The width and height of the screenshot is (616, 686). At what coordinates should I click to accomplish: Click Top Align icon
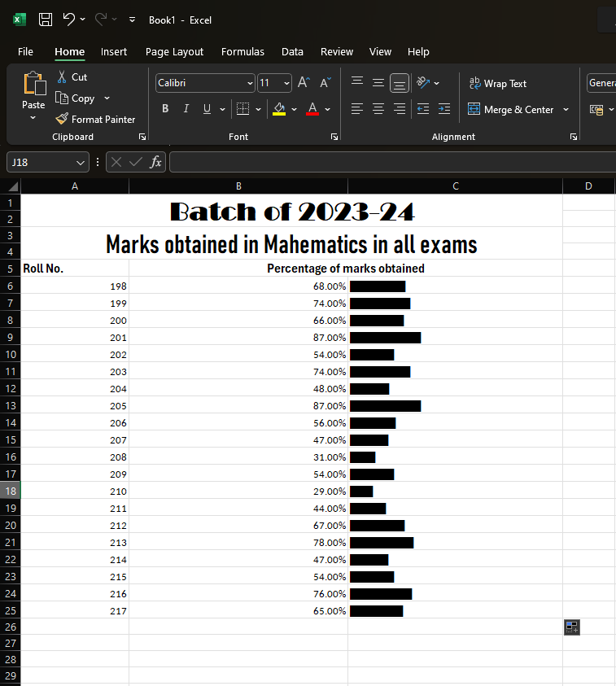[x=357, y=82]
